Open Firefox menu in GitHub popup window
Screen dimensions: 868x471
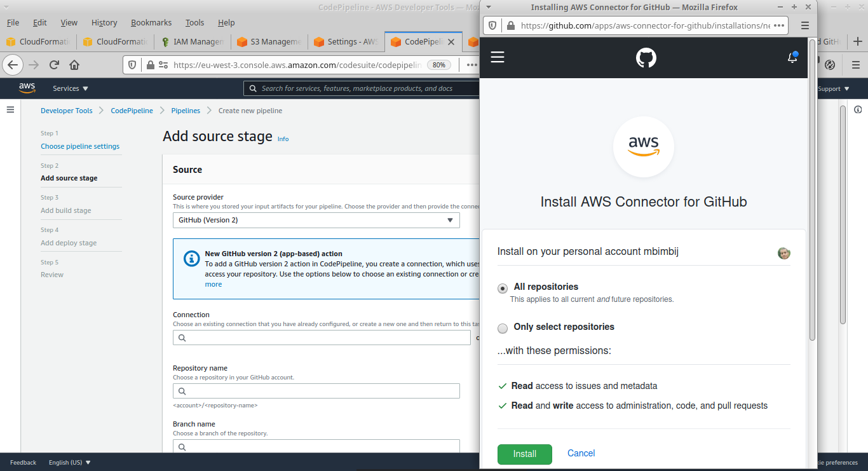click(x=804, y=26)
